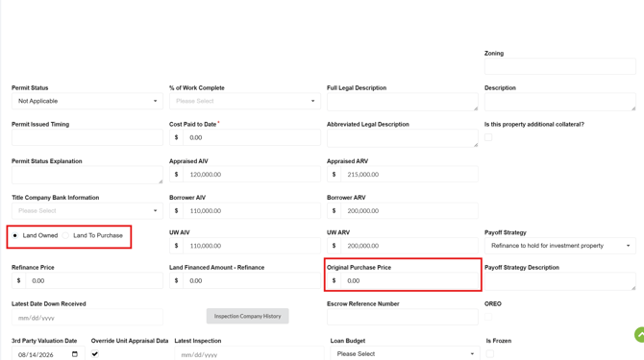Toggle the OREO checkbox
The height and width of the screenshot is (360, 644).
coord(488,317)
